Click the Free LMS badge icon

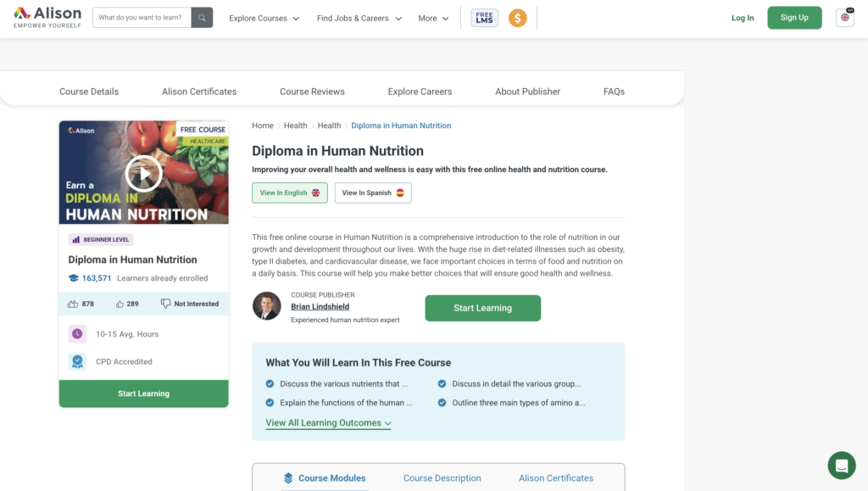point(485,18)
